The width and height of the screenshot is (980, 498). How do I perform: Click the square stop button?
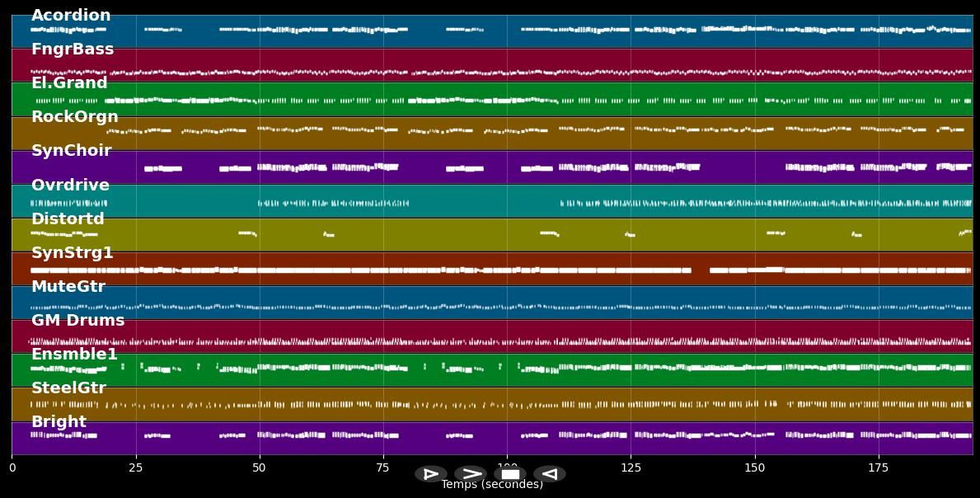coord(510,474)
